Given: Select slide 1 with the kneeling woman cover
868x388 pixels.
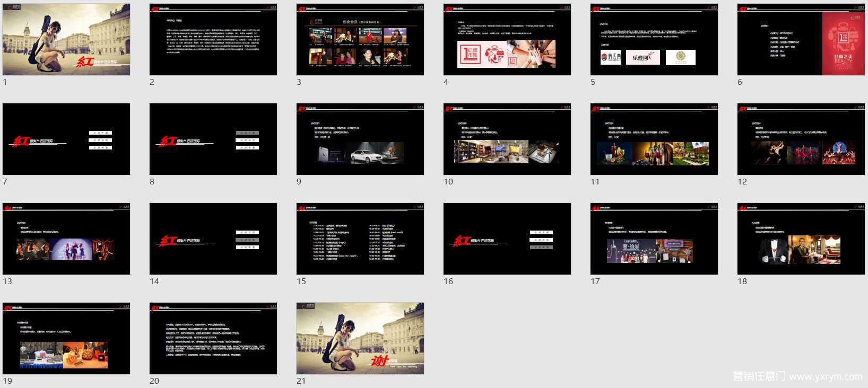Looking at the screenshot, I should pos(66,40).
